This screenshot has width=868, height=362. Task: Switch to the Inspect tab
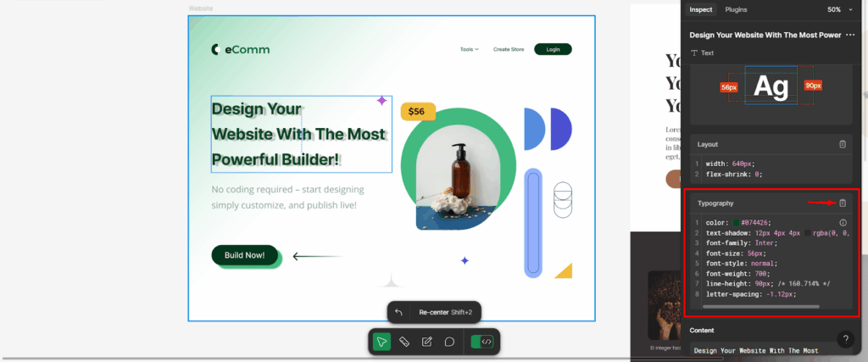pyautogui.click(x=701, y=9)
